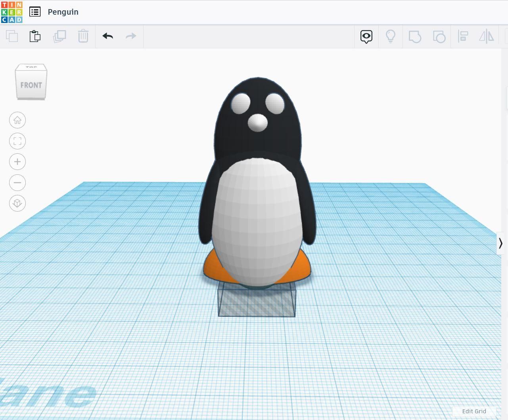Click the Ungroup shapes icon

pos(439,36)
